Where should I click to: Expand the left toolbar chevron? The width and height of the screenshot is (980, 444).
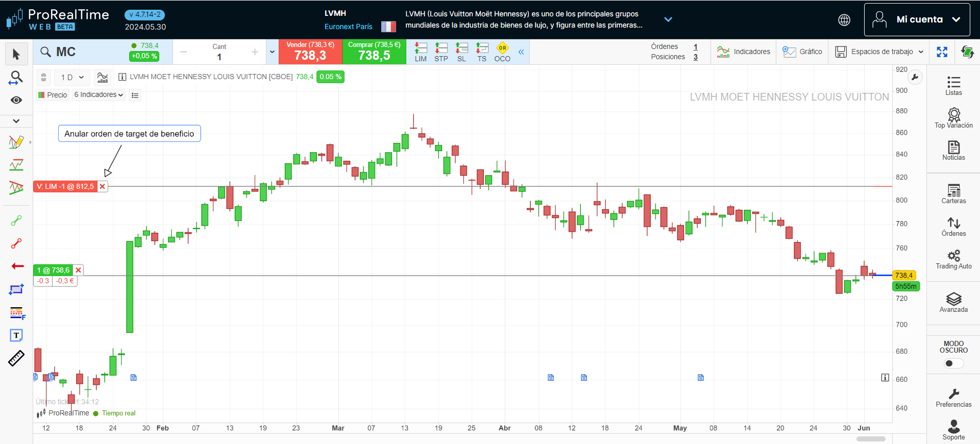pyautogui.click(x=16, y=121)
